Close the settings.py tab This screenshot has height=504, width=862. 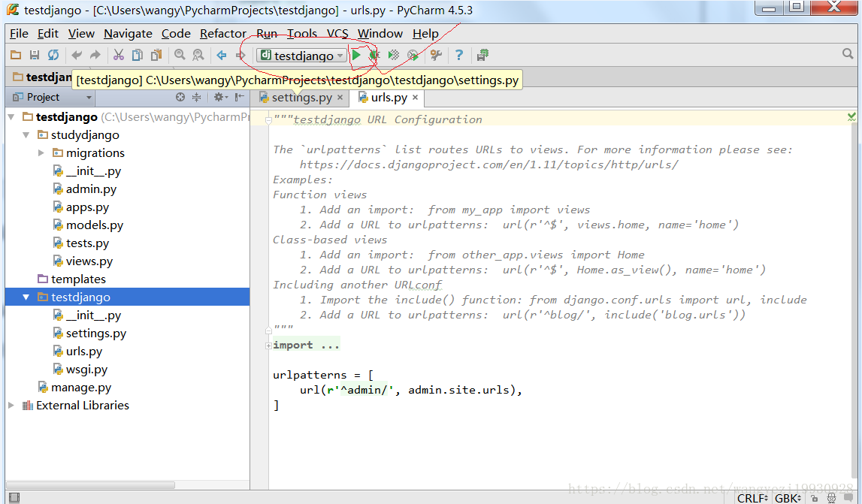pyautogui.click(x=340, y=98)
